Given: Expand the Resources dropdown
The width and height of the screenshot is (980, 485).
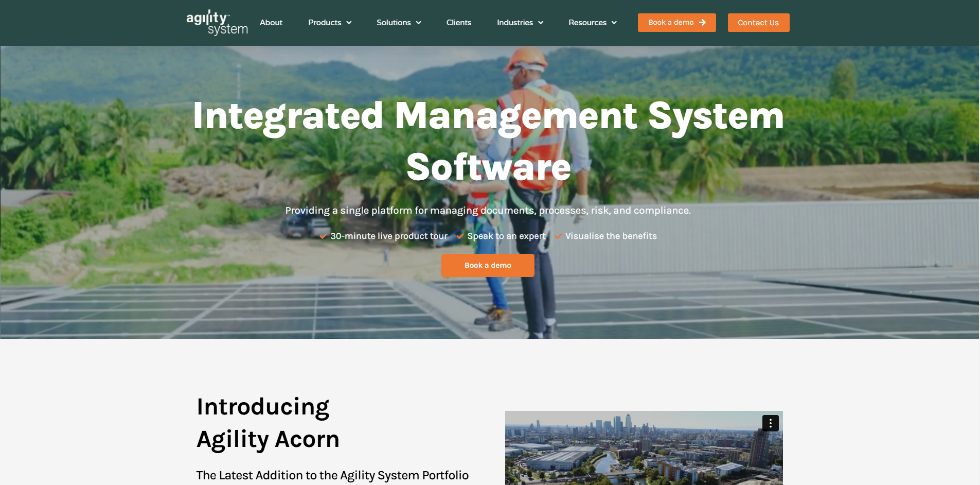Looking at the screenshot, I should tap(592, 22).
